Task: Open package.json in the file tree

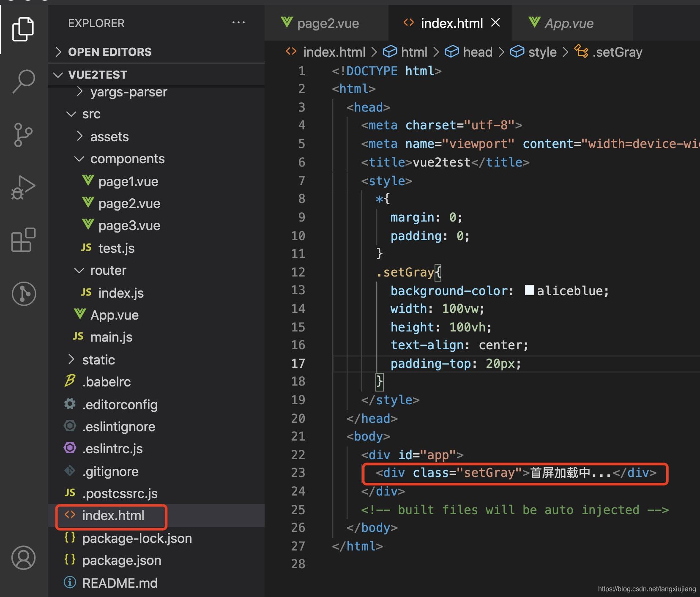Action: (x=121, y=560)
